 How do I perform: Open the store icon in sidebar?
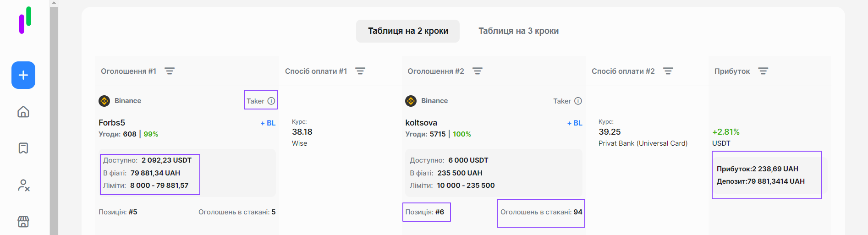point(23,222)
